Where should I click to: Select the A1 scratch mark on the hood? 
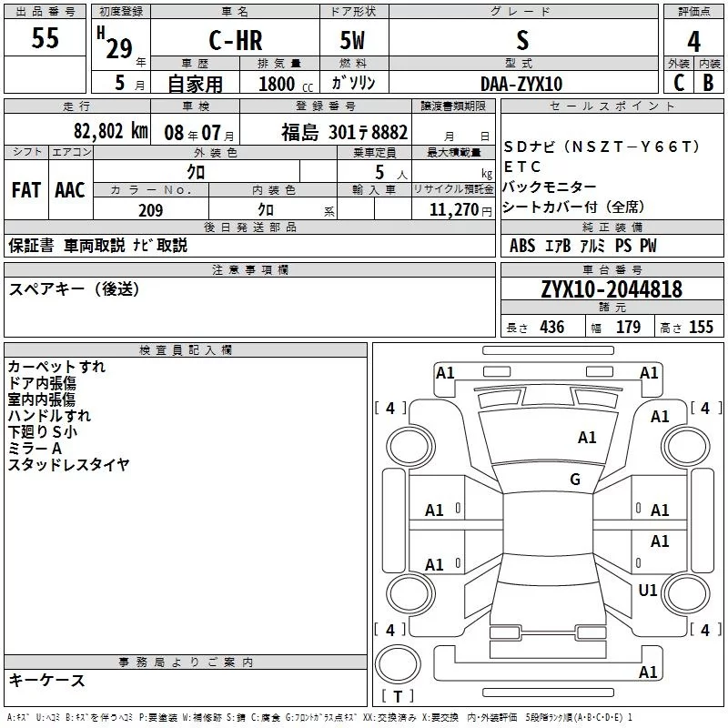coord(587,438)
